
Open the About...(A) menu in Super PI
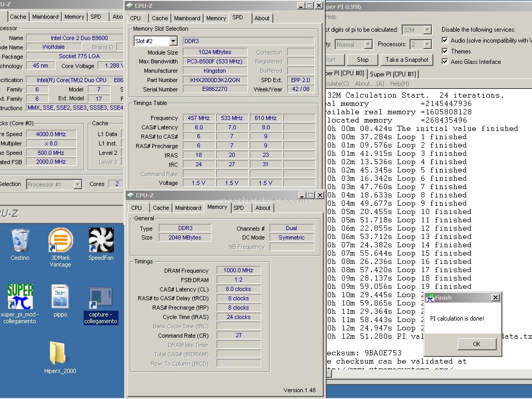pyautogui.click(x=369, y=84)
